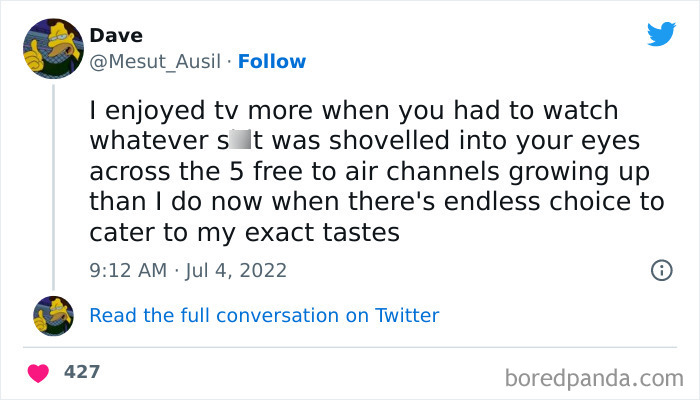
Task: Click the 427 likes count
Action: click(x=82, y=372)
